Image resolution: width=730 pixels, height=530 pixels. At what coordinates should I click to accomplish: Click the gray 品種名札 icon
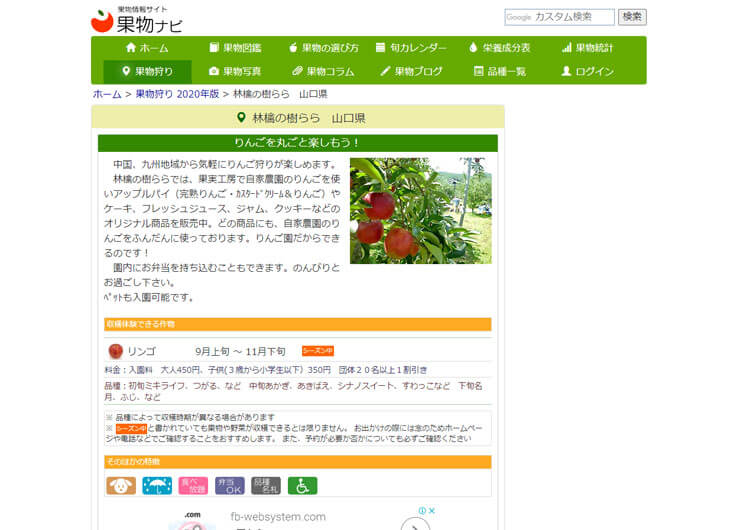point(266,486)
